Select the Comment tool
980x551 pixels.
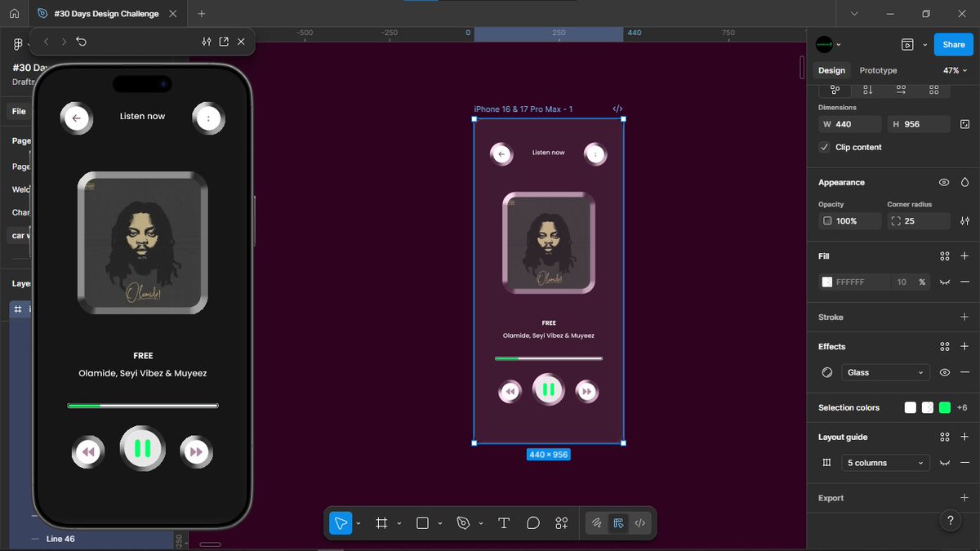(x=533, y=523)
